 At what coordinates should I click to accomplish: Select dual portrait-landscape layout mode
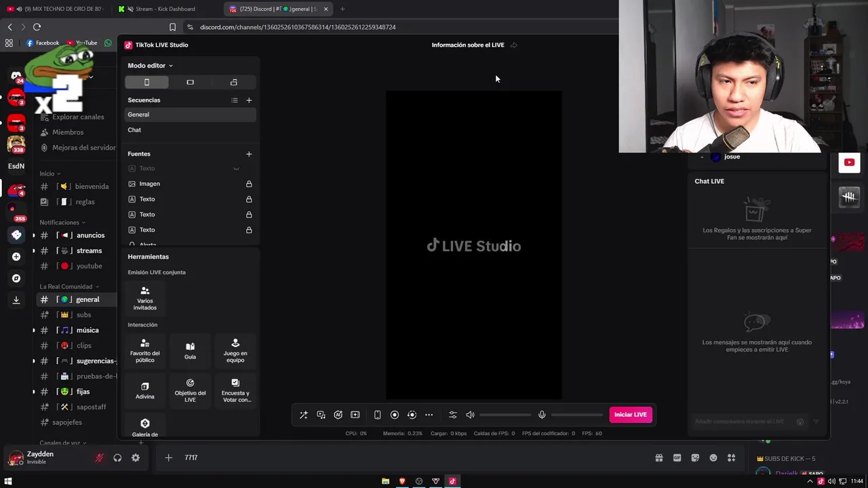tap(234, 82)
